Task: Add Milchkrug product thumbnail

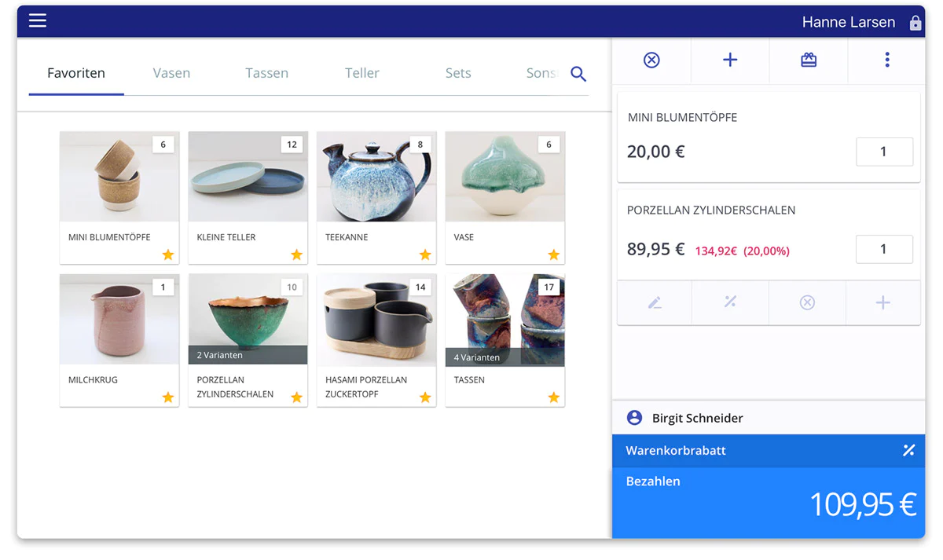Action: (x=119, y=320)
